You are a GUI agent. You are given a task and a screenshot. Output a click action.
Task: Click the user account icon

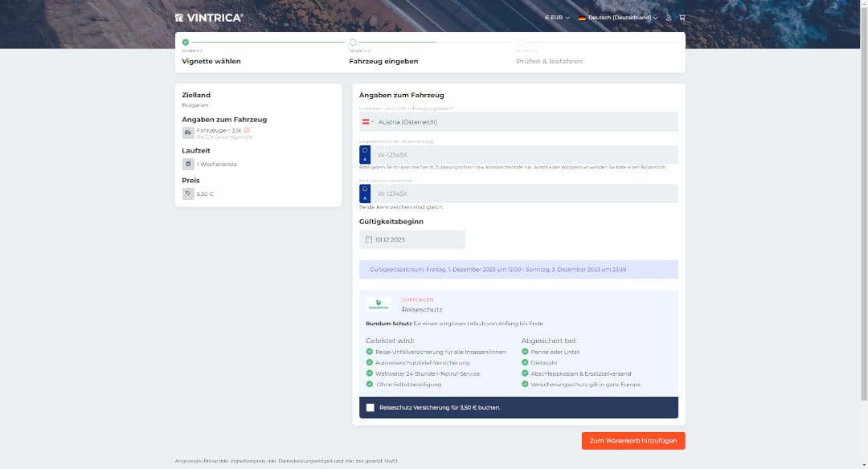tap(669, 17)
